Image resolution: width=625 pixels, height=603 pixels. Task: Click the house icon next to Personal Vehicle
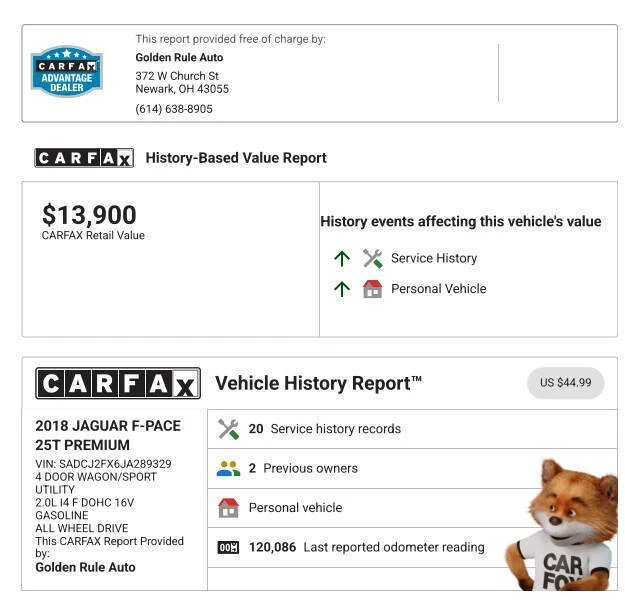(373, 289)
